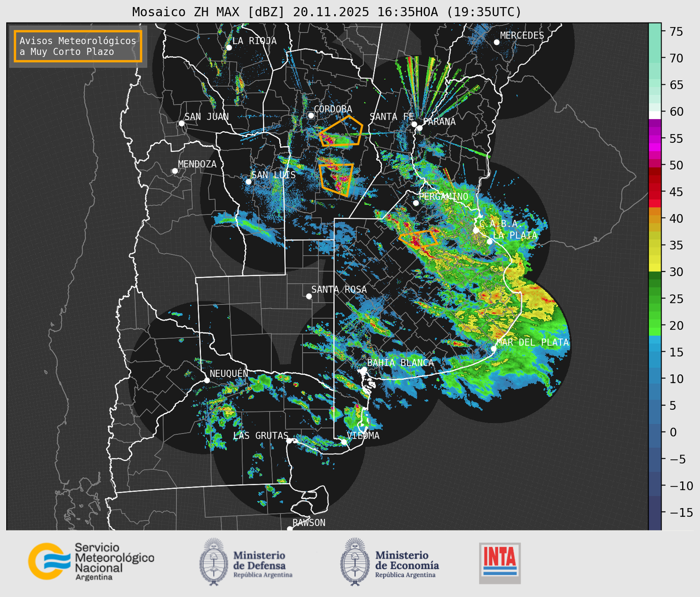Image resolution: width=700 pixels, height=597 pixels.
Task: Click the Servicio Meteorológico Nacional logo
Action: point(91,561)
